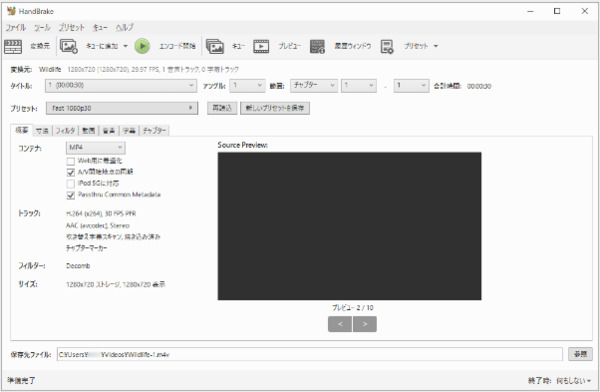Click the Add to Queue picture icon

click(x=69, y=46)
